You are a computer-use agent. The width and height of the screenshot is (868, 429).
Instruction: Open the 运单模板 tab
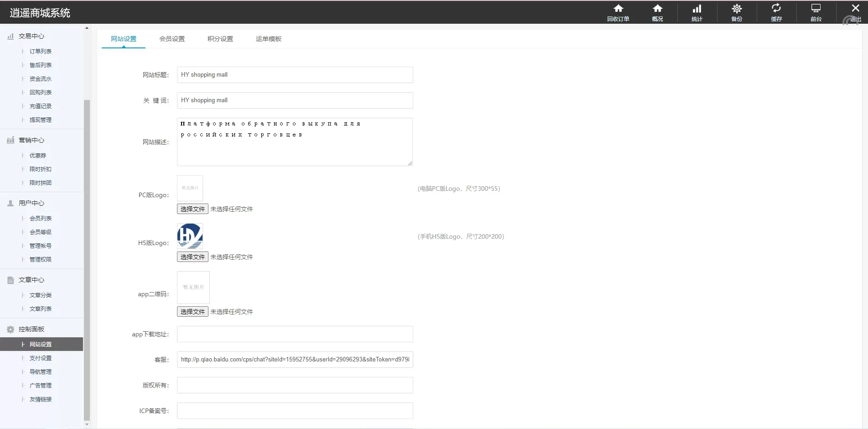tap(269, 39)
